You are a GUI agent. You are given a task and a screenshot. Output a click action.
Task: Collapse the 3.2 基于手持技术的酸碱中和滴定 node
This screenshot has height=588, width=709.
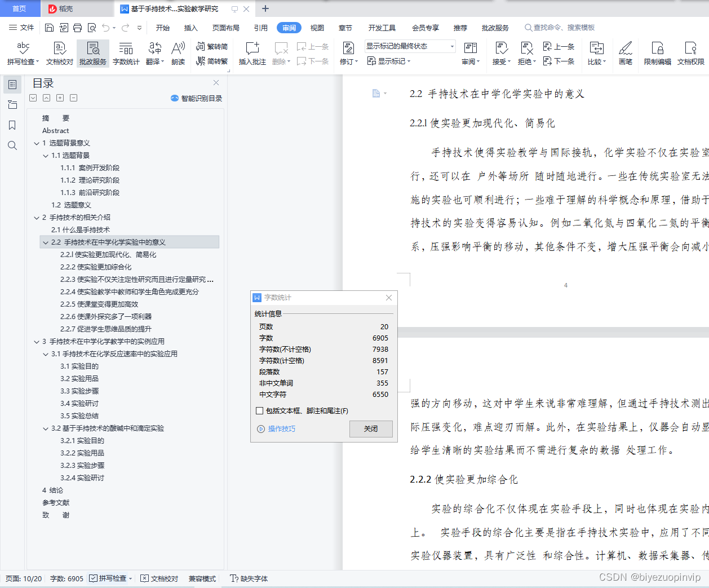click(x=46, y=428)
